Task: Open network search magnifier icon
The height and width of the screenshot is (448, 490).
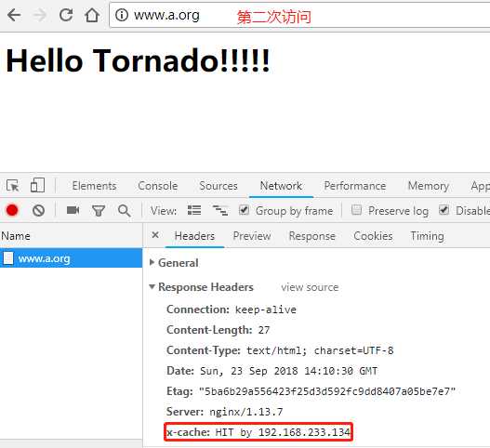Action: [125, 211]
